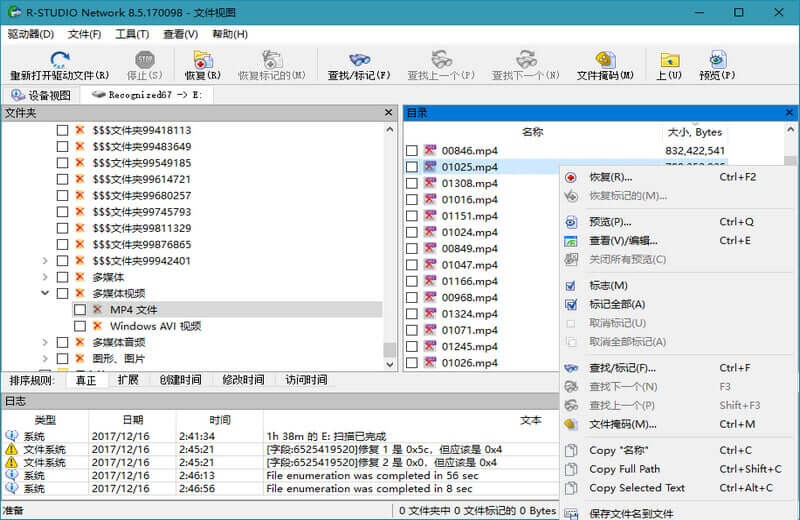
Task: Click the 01308.mp4 file icon
Action: 430,183
